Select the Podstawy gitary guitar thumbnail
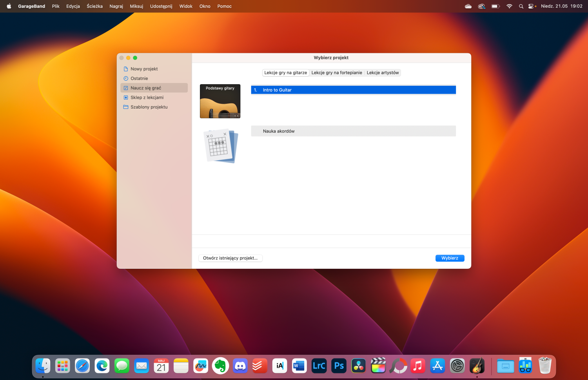This screenshot has width=588, height=380. (220, 101)
